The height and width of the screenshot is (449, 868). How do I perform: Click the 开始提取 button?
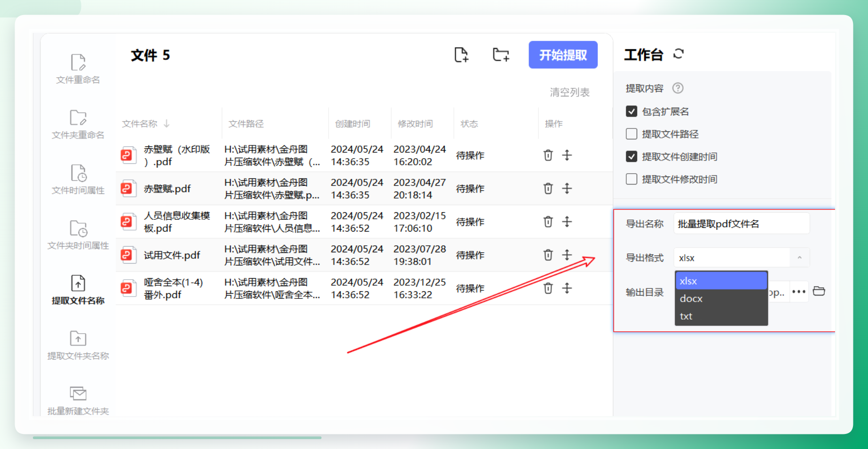[x=563, y=55]
